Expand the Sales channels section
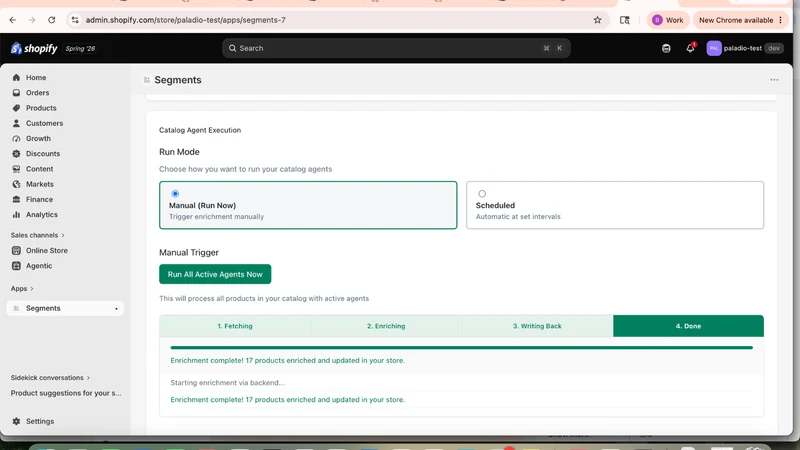 (x=38, y=235)
